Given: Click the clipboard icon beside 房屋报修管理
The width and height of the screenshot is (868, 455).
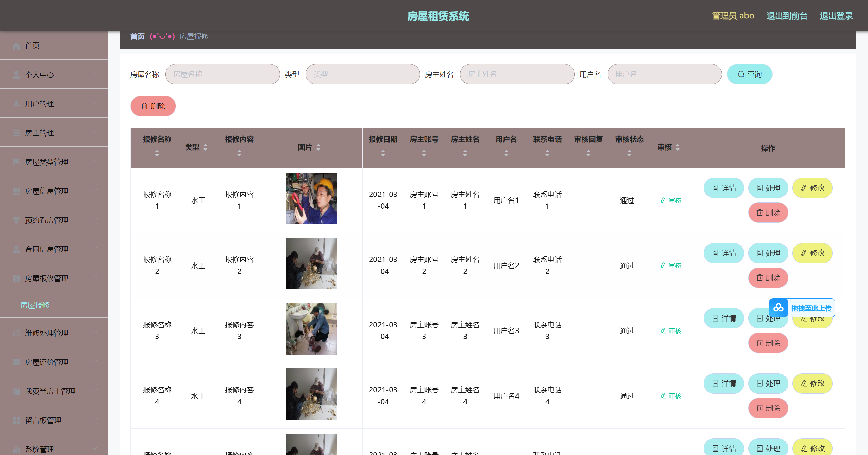Looking at the screenshot, I should pos(16,278).
